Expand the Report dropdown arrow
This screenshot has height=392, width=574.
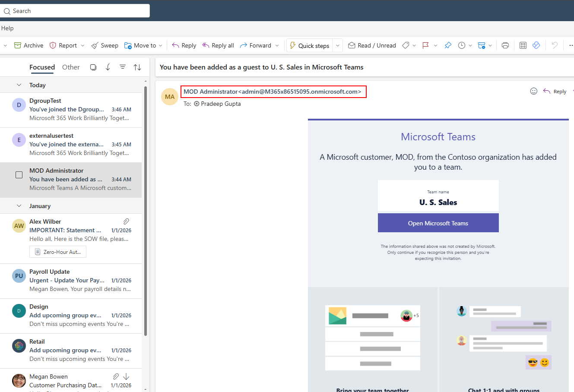point(82,45)
